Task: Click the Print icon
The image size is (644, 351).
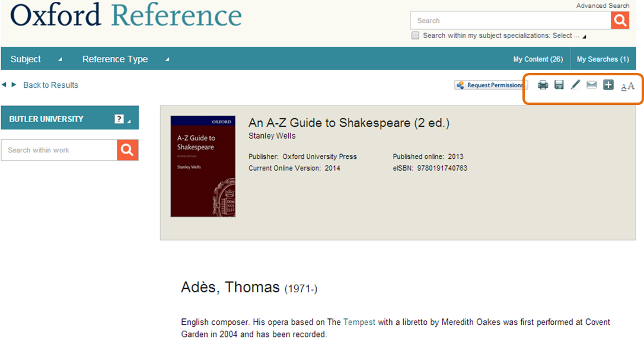Action: (543, 85)
